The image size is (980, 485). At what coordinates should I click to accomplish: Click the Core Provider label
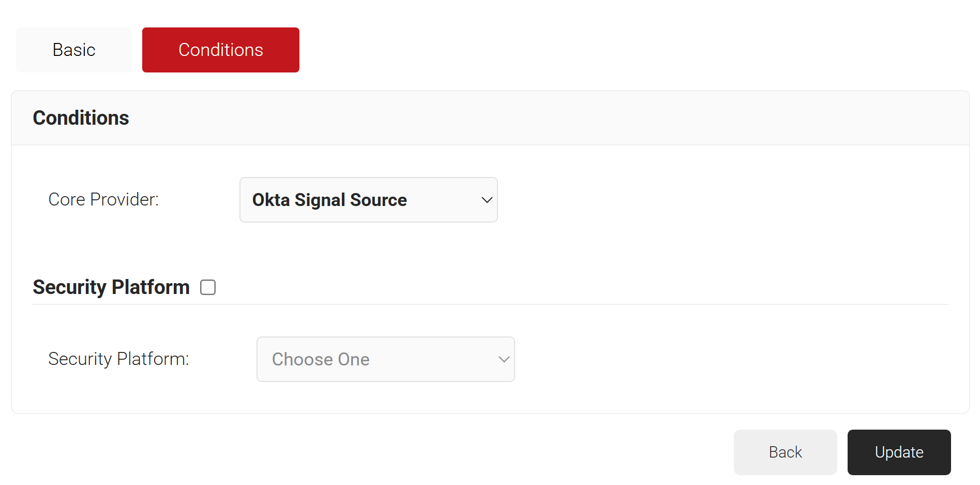[103, 199]
